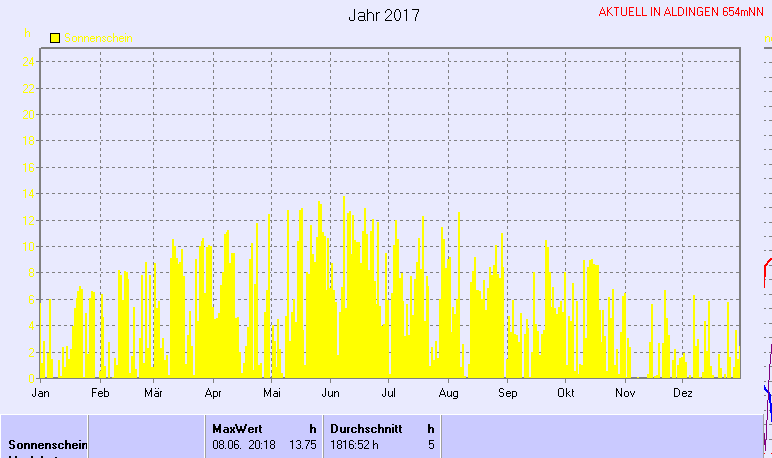772x458 pixels.
Task: Select the Mai label on the month axis
Action: (270, 394)
